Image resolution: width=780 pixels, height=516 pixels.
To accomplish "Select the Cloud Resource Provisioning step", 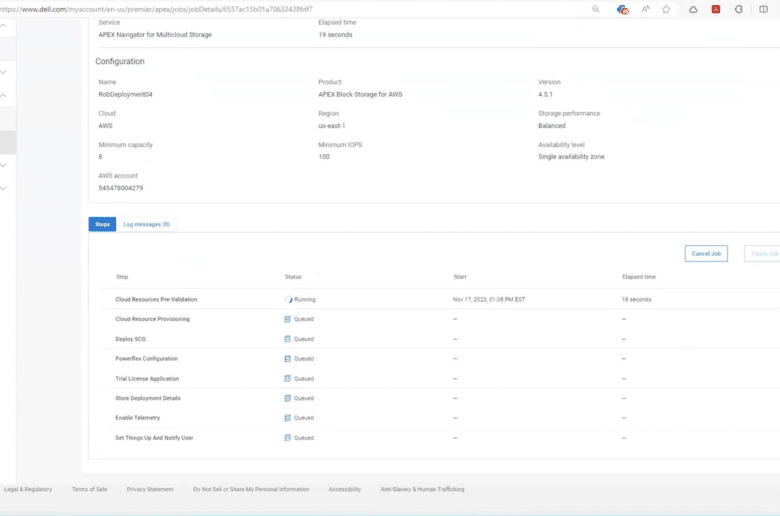I will pyautogui.click(x=152, y=319).
